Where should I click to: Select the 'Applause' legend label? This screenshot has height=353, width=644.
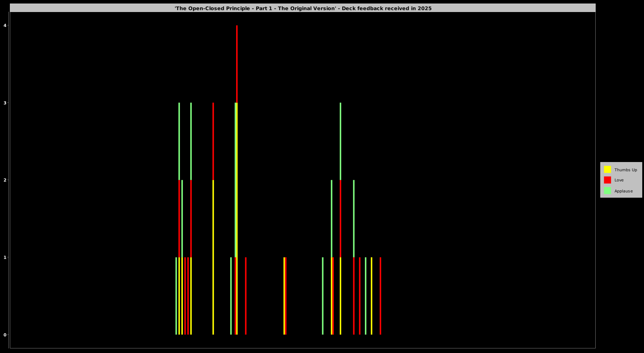pyautogui.click(x=623, y=191)
